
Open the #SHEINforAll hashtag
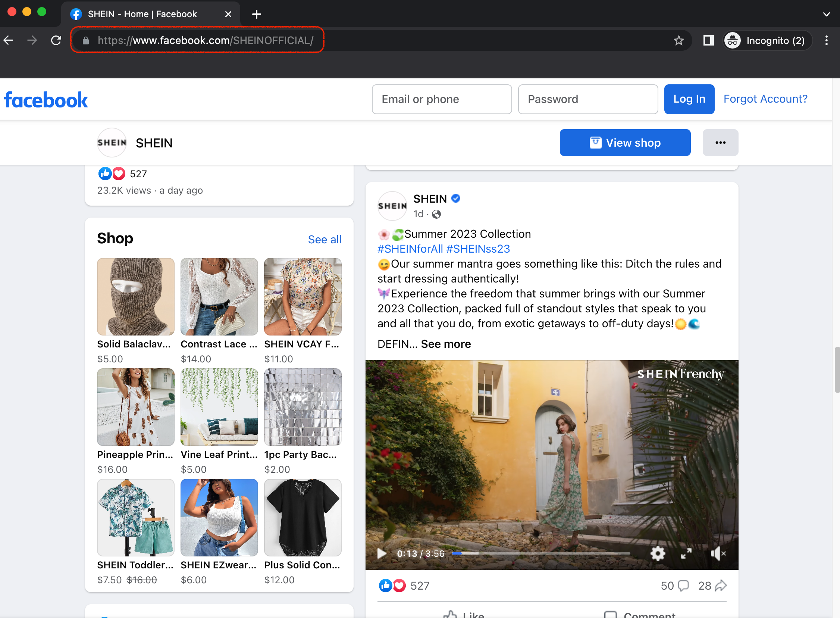410,249
